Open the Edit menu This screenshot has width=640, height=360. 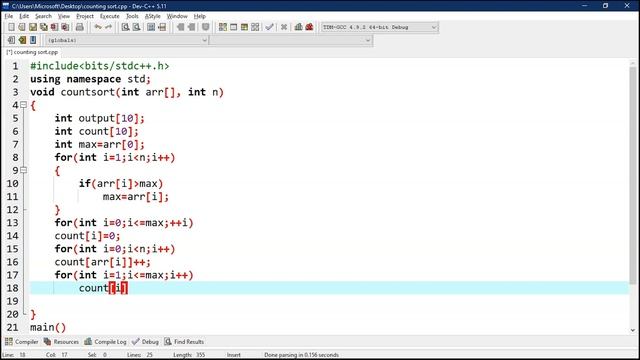24,16
